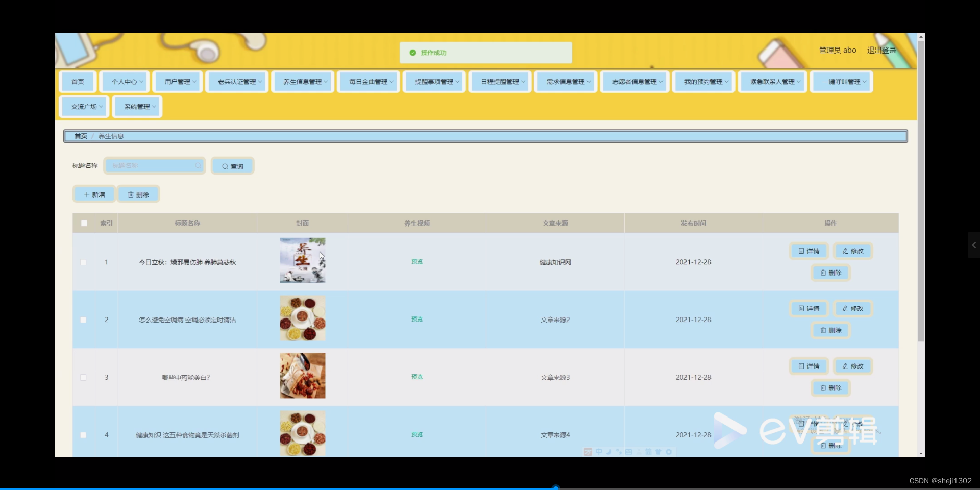Viewport: 980px width, 490px height.
Task: Open the 紧急联系人管理 dropdown
Action: [x=772, y=81]
